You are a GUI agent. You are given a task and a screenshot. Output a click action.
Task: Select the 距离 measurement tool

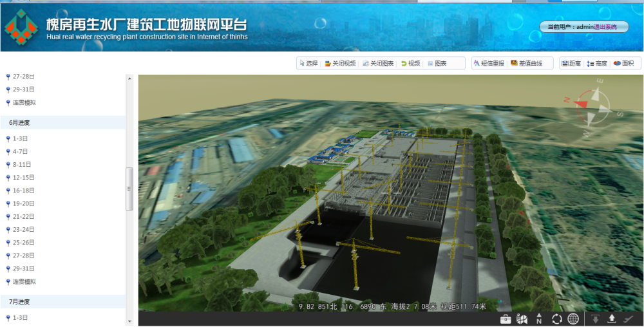pos(571,64)
